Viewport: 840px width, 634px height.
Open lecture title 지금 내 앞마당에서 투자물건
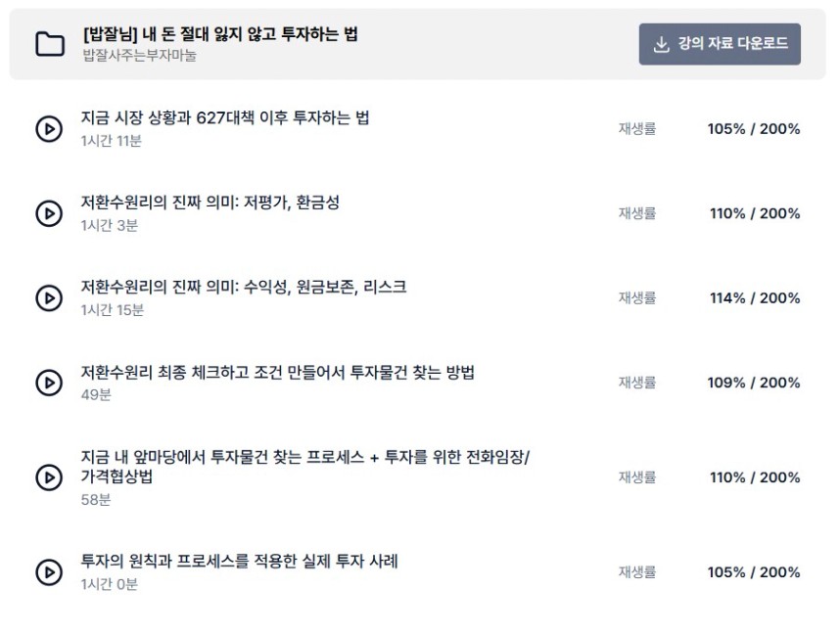(x=304, y=467)
